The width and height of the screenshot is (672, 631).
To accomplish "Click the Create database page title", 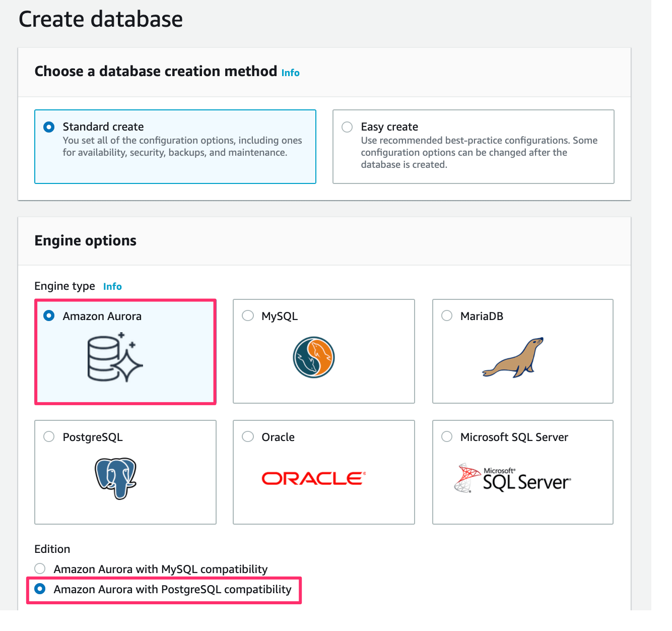I will tap(100, 19).
